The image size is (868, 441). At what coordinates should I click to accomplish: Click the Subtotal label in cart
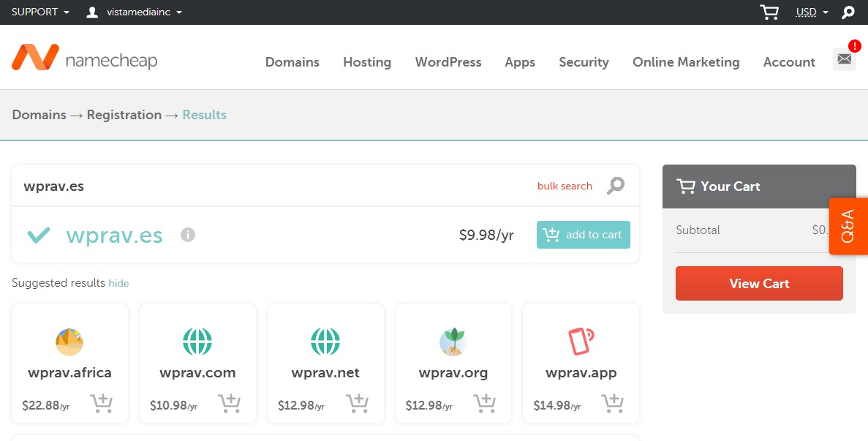tap(698, 230)
